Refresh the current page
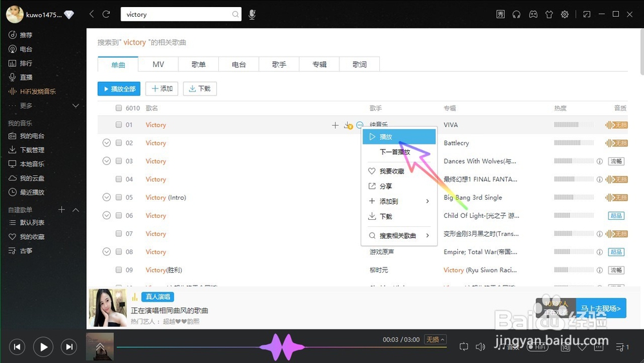 [x=106, y=14]
